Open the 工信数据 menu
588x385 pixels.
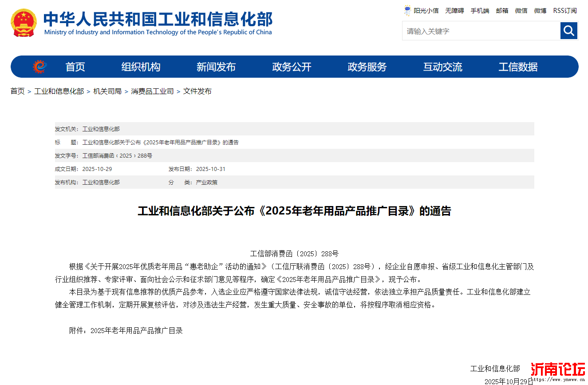pos(518,67)
